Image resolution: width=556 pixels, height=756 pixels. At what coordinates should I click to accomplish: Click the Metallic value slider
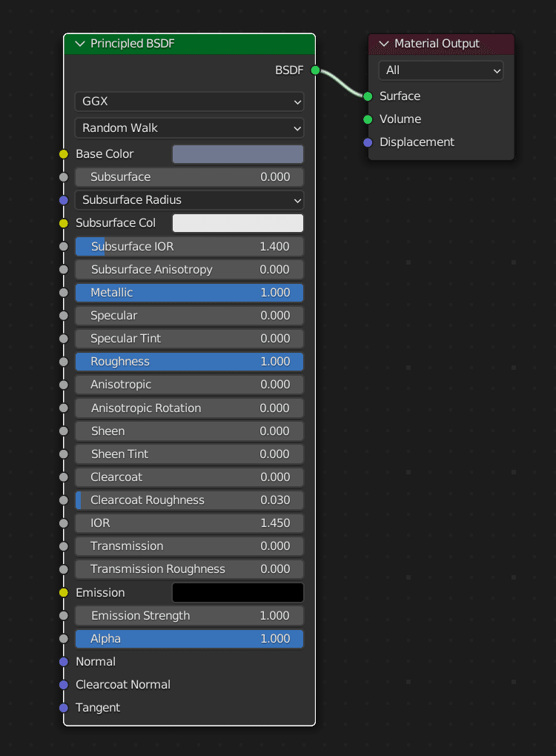190,293
